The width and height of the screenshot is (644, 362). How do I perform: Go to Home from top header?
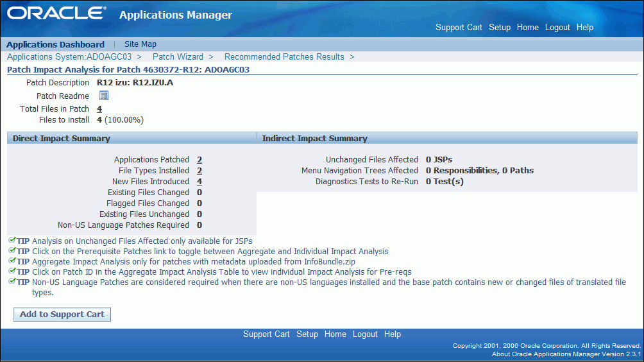(x=528, y=28)
